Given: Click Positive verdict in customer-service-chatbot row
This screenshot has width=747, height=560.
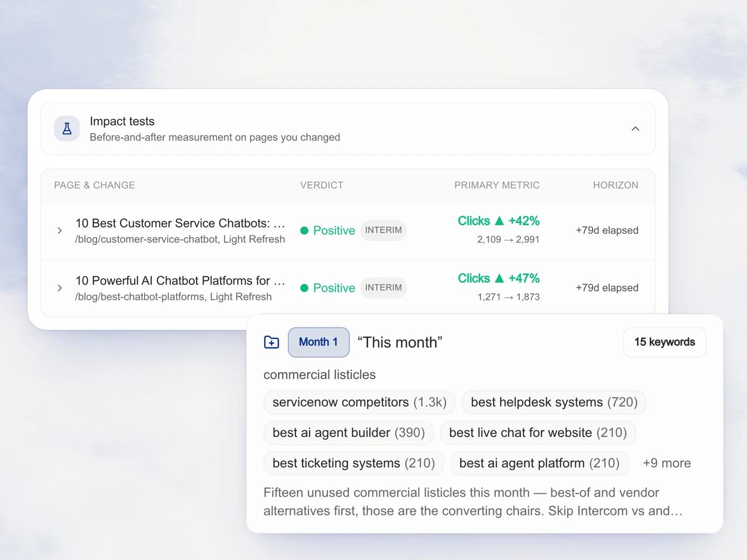Looking at the screenshot, I should (328, 231).
